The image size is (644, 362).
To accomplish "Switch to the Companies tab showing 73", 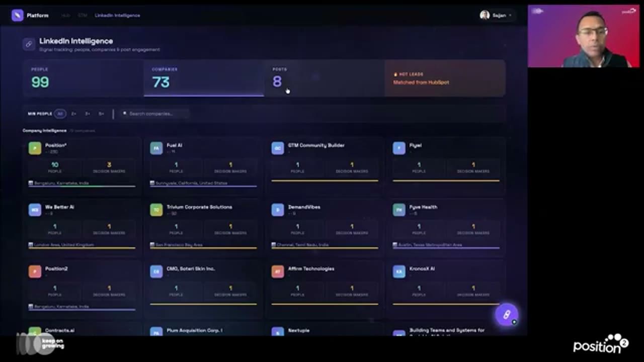I will [204, 78].
